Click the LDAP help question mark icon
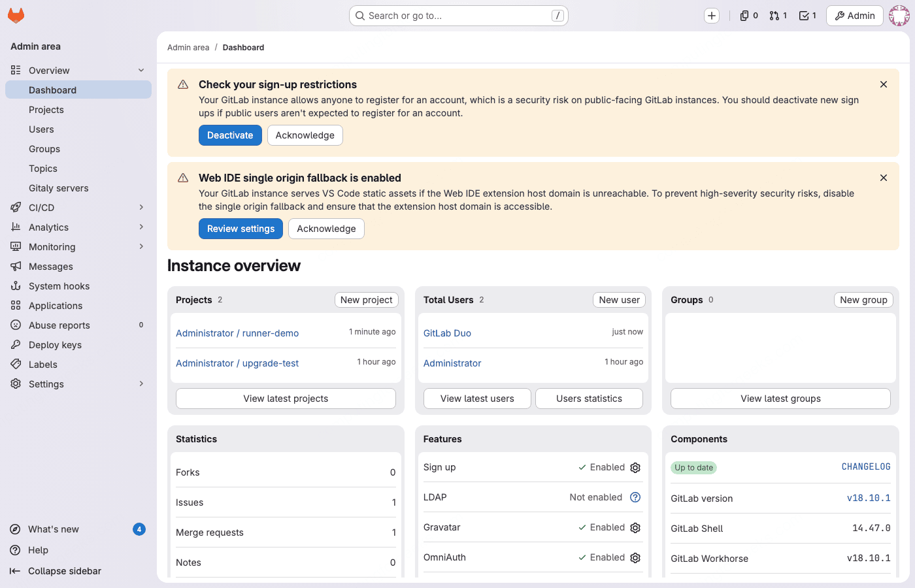915x588 pixels. 635,497
